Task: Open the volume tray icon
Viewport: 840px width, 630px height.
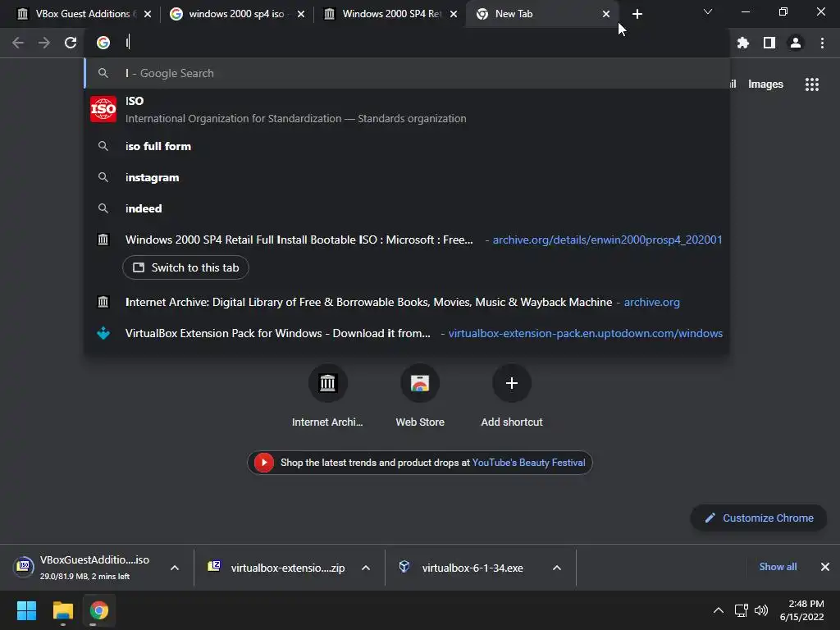Action: click(760, 610)
